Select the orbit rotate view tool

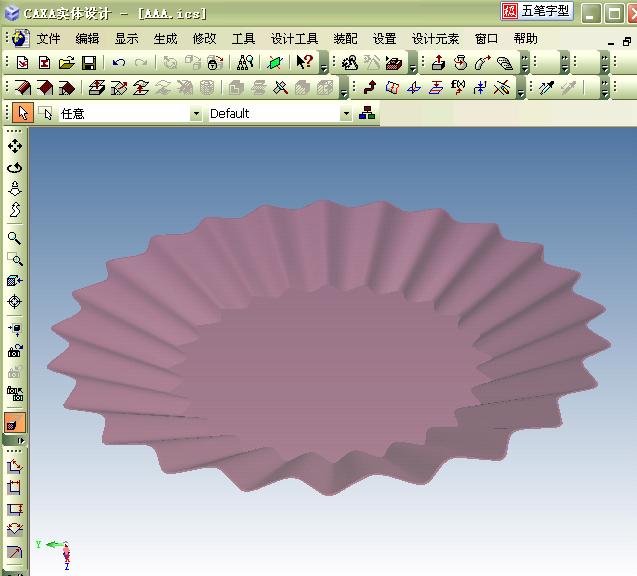[x=15, y=167]
